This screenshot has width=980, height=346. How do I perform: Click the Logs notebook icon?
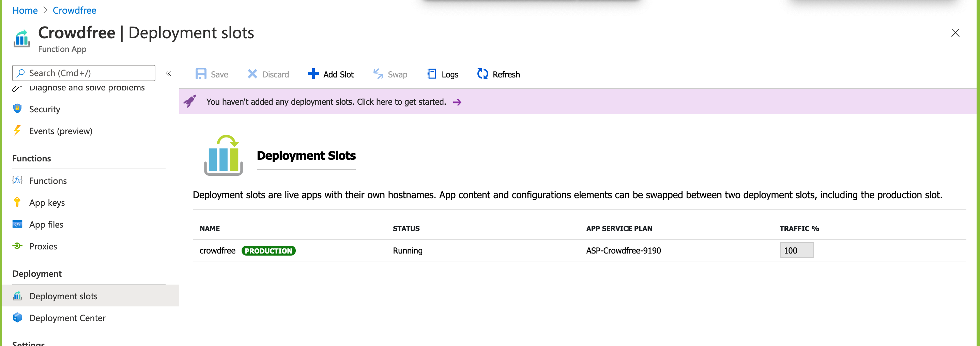point(432,74)
